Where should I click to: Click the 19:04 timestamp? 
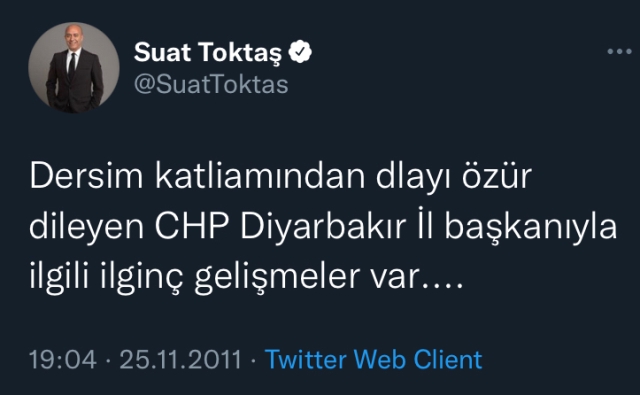click(62, 359)
